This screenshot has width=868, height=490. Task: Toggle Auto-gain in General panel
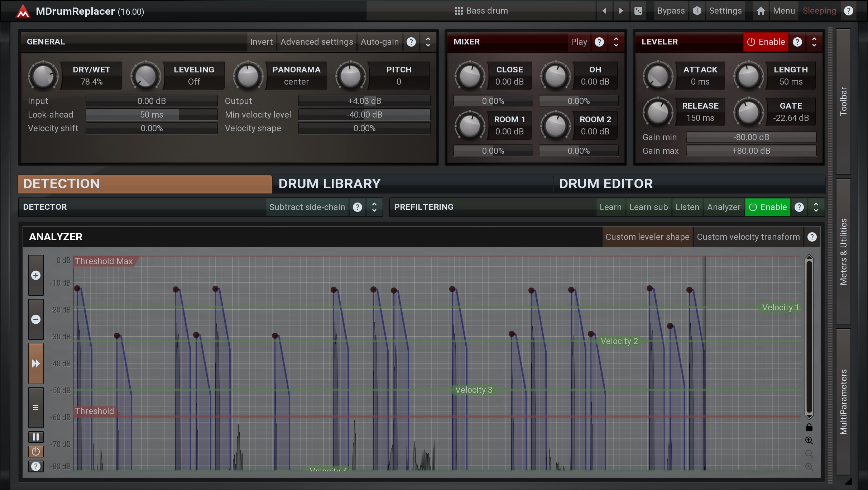pos(379,42)
